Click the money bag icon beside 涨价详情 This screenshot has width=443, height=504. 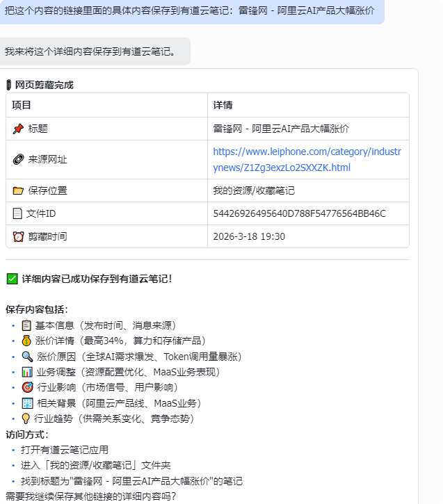click(x=26, y=341)
